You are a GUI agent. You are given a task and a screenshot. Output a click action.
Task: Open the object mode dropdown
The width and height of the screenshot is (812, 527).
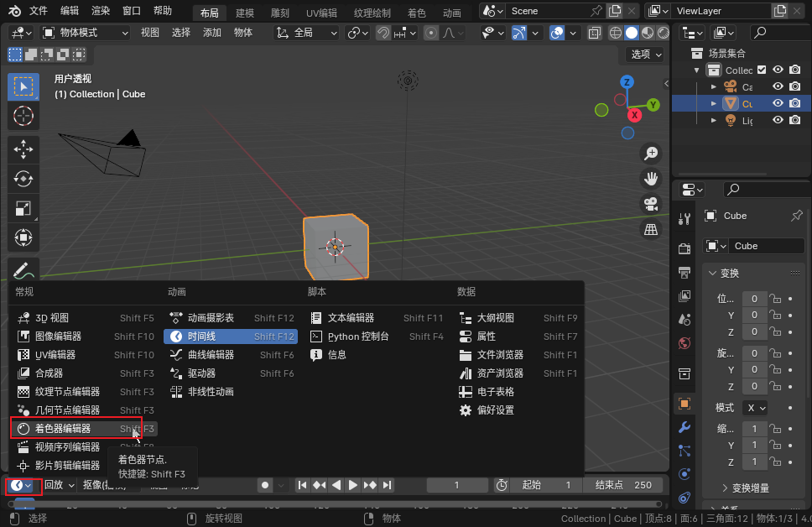coord(85,33)
